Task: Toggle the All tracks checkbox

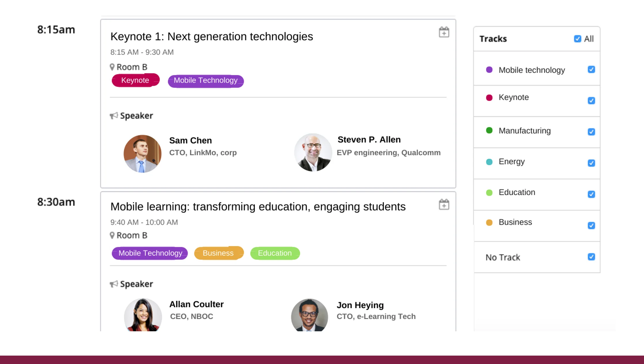Action: click(x=577, y=39)
